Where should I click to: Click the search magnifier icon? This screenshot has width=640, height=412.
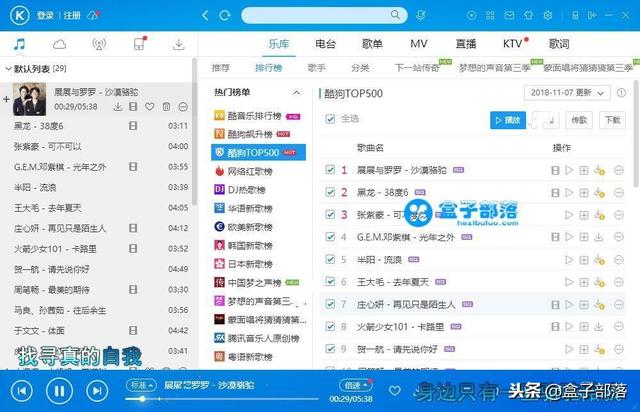pos(395,15)
